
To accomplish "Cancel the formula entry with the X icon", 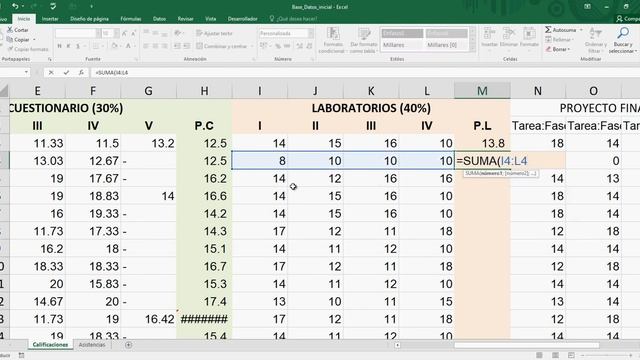I will 51,72.
